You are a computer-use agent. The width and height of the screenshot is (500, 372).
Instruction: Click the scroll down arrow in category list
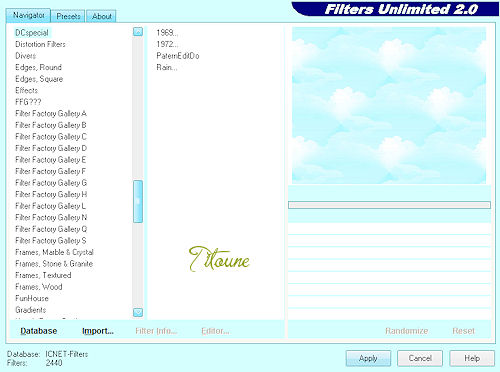point(138,312)
